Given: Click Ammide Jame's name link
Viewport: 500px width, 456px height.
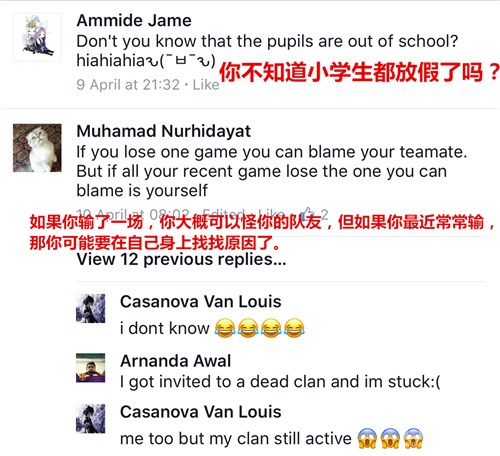Looking at the screenshot, I should 134,21.
